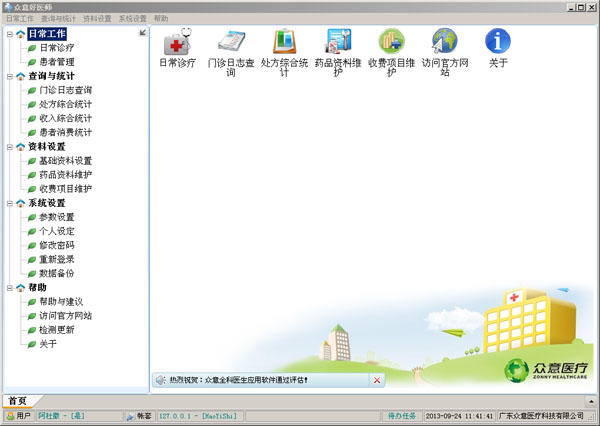Click the leaf icon beside 基础资料设置
The height and width of the screenshot is (426, 600).
point(32,161)
